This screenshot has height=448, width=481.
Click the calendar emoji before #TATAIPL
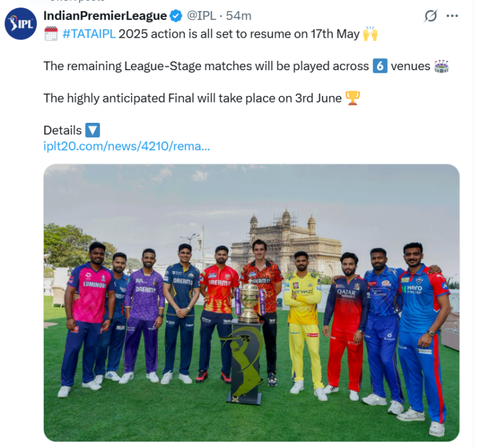click(51, 34)
